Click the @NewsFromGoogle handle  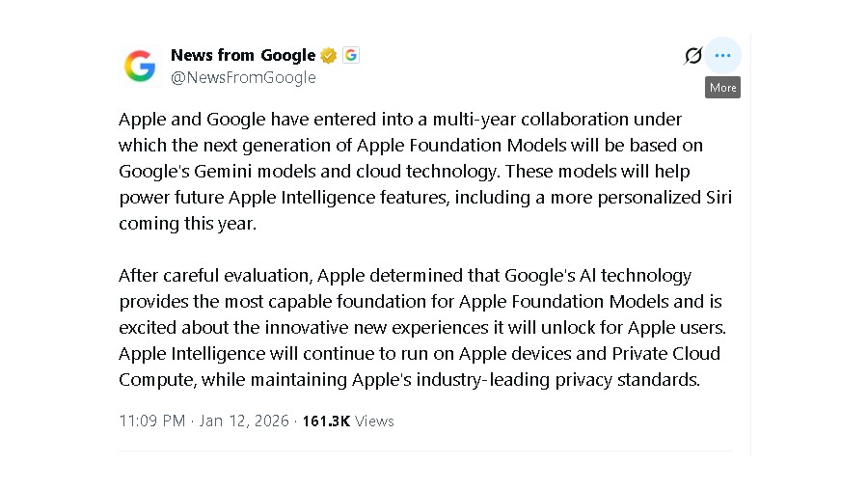(243, 78)
